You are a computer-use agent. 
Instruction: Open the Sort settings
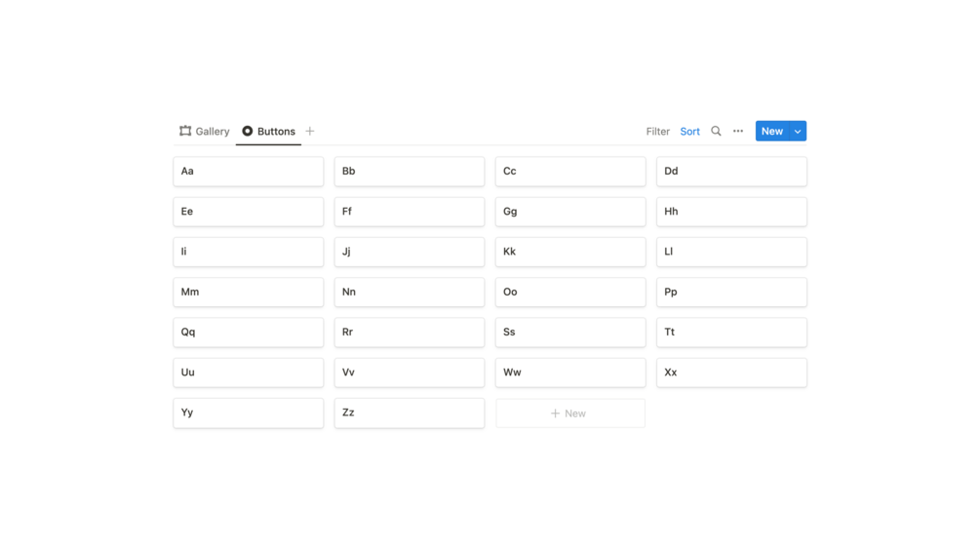coord(689,131)
